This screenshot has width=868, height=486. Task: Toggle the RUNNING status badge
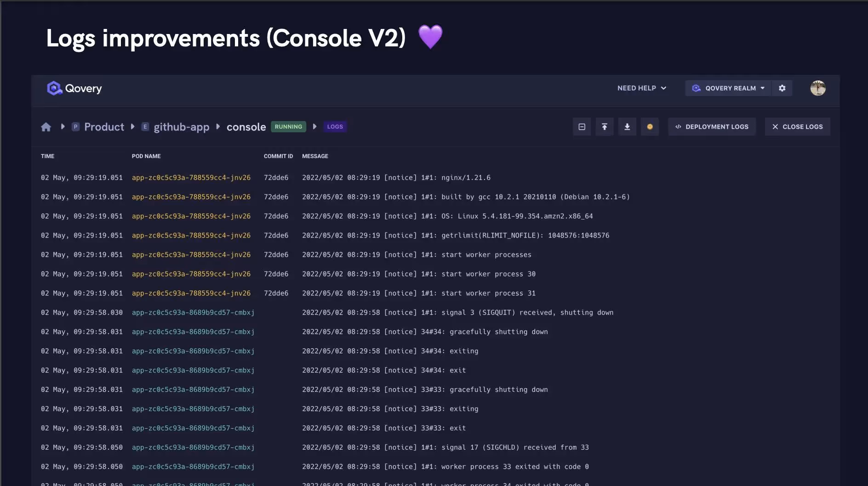click(x=288, y=126)
